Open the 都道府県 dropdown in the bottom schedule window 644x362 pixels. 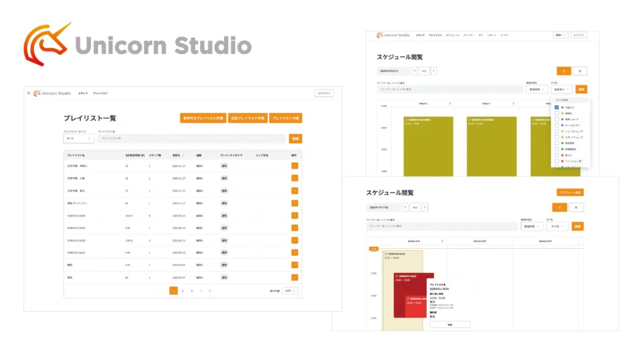[531, 226]
